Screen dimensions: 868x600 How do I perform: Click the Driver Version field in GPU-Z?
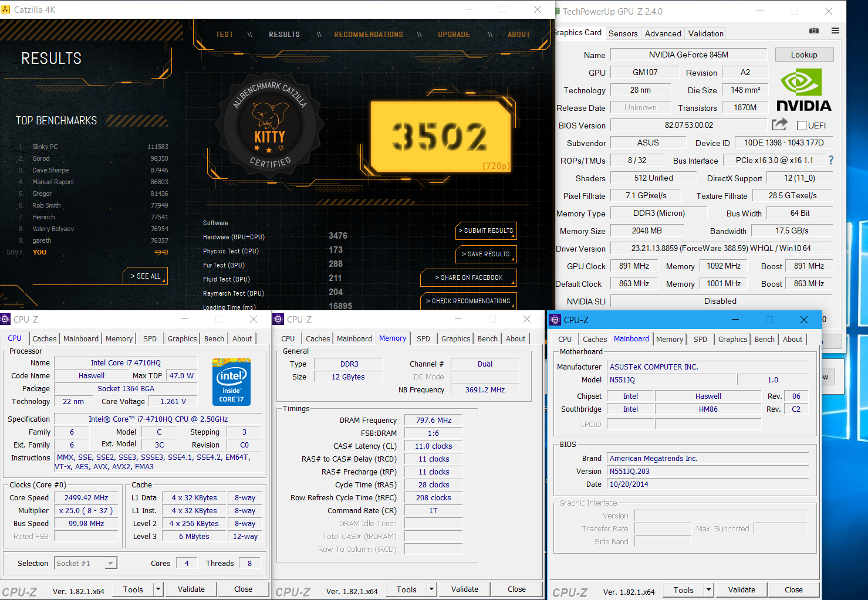coord(721,248)
